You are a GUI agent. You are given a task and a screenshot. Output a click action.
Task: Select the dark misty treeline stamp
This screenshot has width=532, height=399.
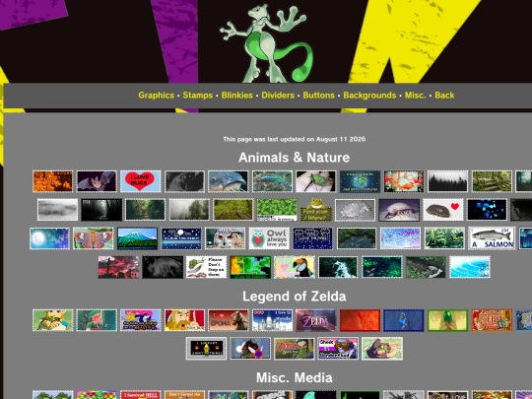pos(447,181)
